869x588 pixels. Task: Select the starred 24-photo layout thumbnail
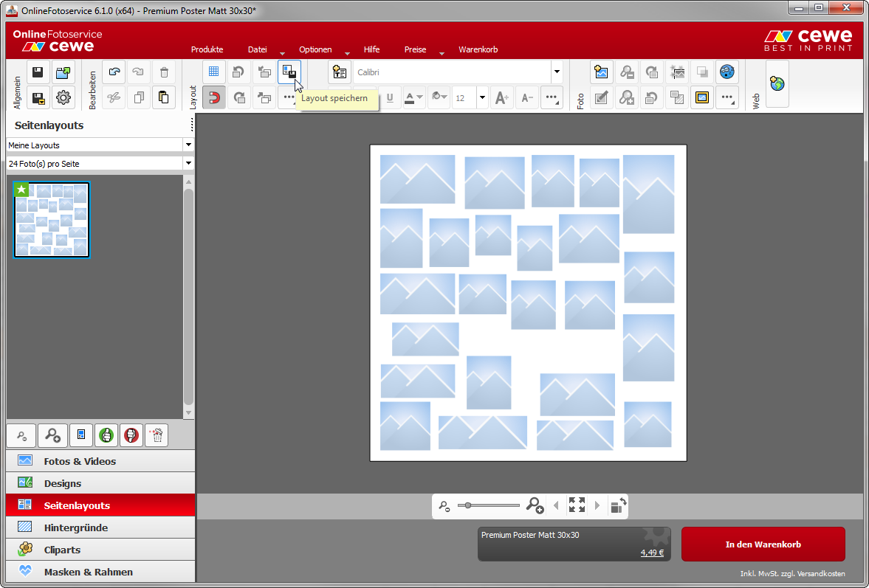pos(52,220)
